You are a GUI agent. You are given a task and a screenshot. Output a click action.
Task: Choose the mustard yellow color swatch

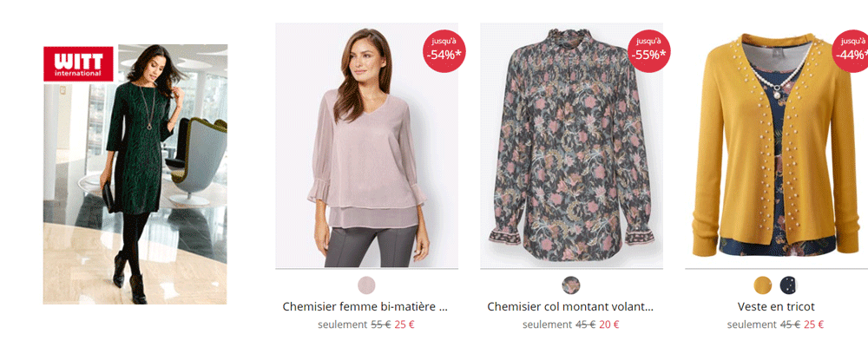(x=763, y=285)
